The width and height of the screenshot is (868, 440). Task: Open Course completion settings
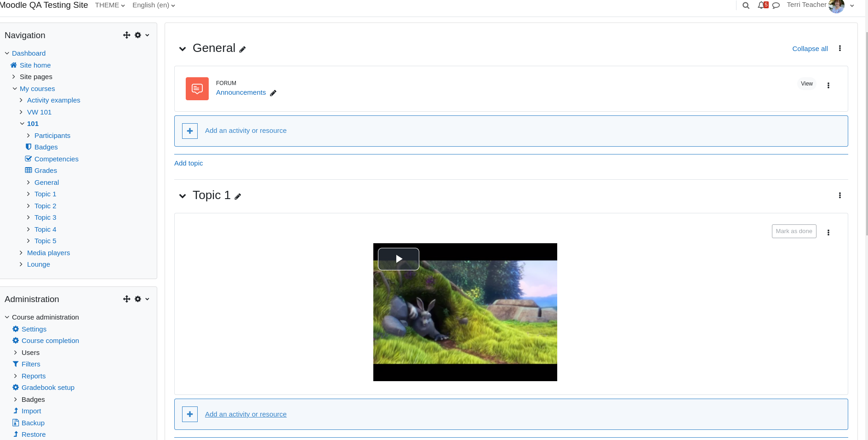point(51,341)
